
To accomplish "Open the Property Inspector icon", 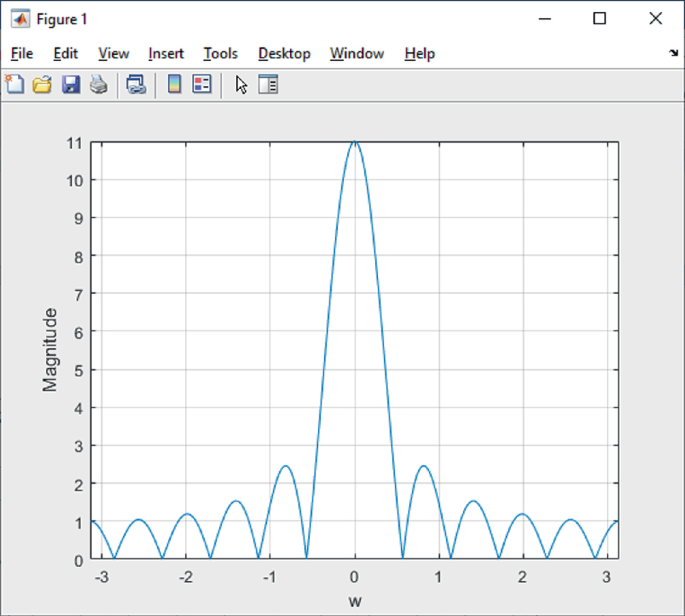I will (x=268, y=85).
